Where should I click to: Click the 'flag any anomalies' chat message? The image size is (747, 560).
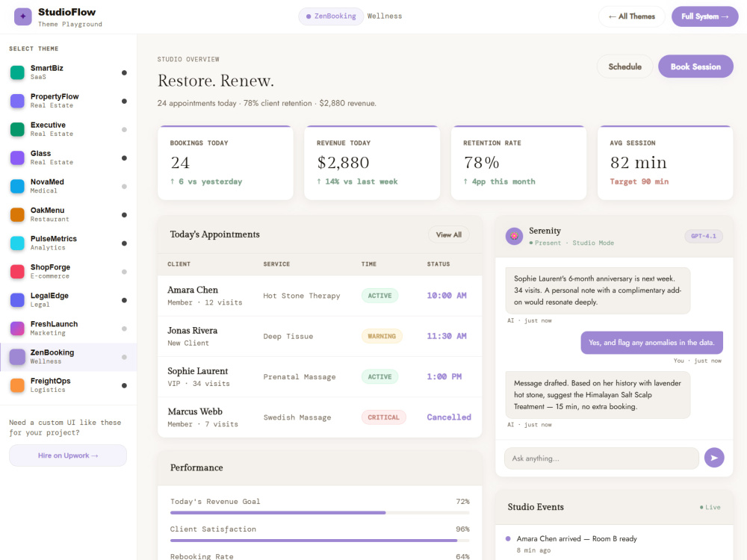tap(651, 343)
